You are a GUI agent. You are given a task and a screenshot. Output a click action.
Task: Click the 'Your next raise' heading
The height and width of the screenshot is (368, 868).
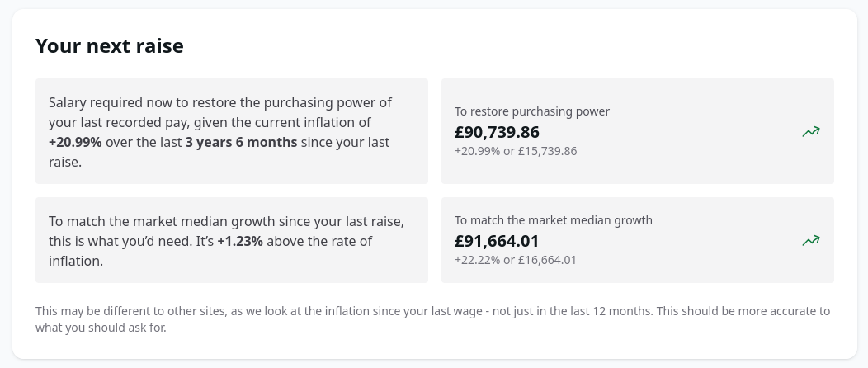click(109, 46)
